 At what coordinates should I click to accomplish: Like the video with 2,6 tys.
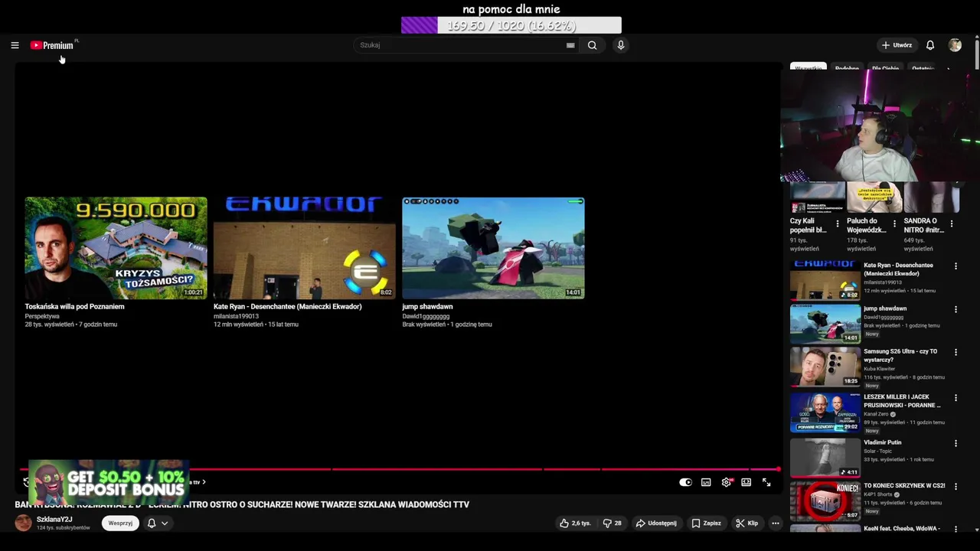(575, 523)
